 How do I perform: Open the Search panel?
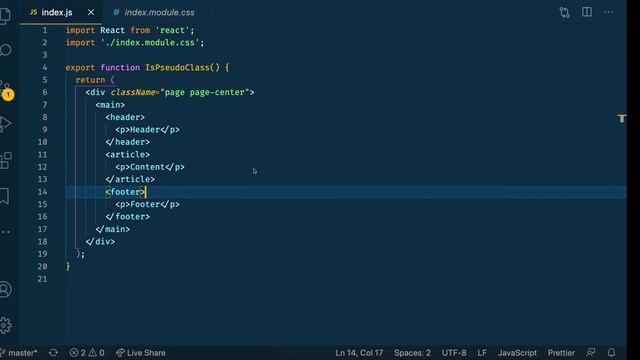[5, 51]
